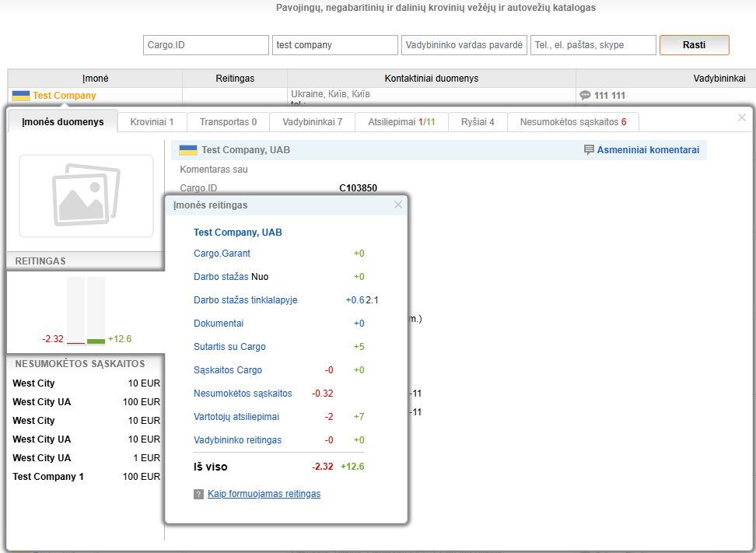Click the manager name search field

[464, 45]
